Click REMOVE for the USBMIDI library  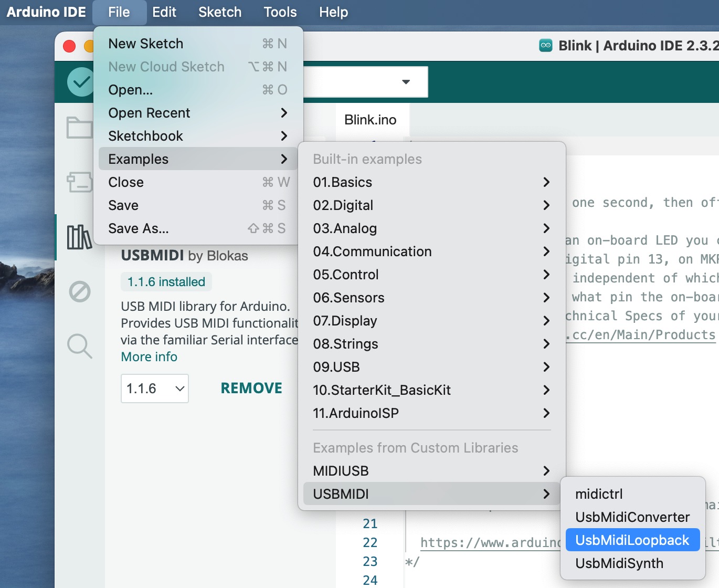pyautogui.click(x=251, y=388)
